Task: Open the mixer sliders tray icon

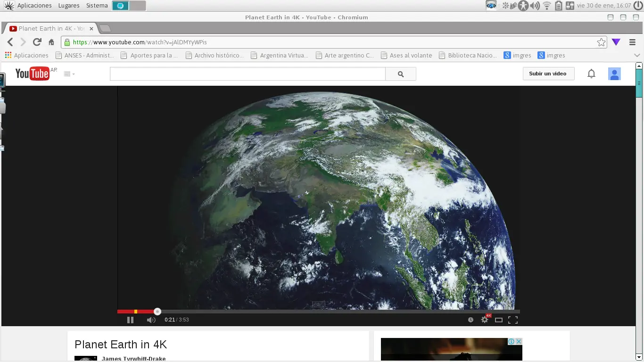Action: (570, 6)
